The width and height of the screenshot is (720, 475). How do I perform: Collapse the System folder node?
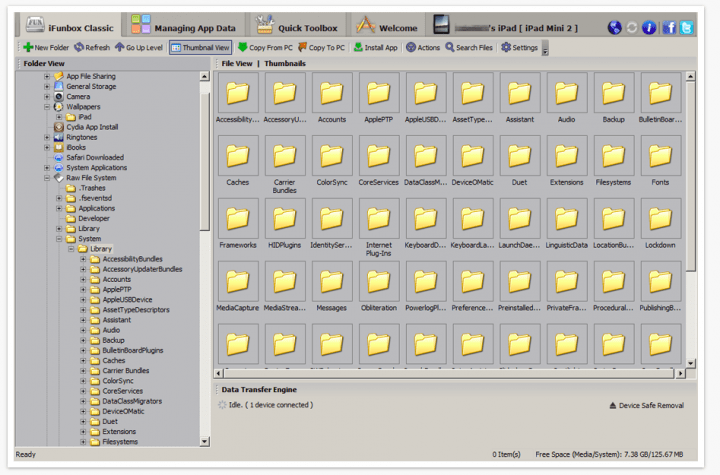59,239
